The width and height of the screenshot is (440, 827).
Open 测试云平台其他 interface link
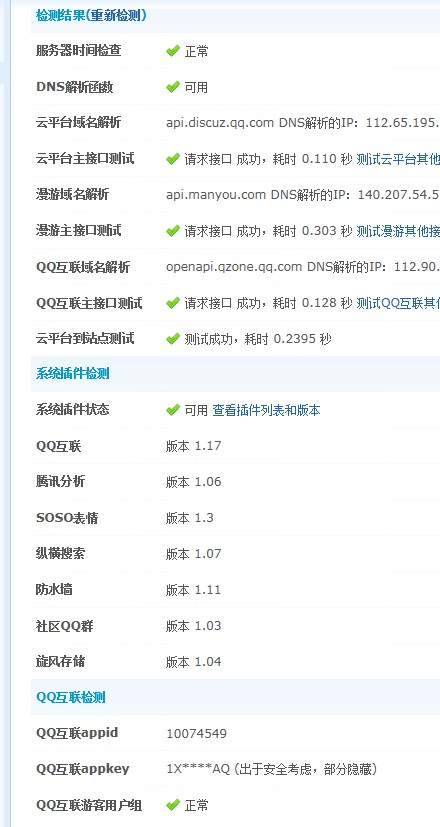pos(398,159)
